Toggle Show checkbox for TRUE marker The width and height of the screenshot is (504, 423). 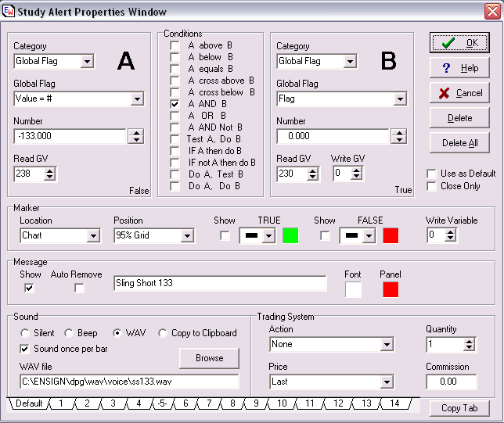(x=225, y=236)
